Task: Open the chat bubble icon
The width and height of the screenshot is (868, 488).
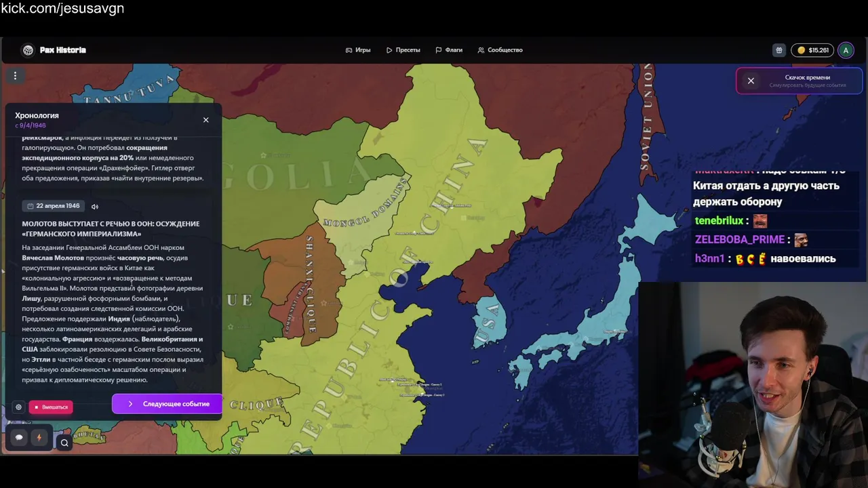Action: click(19, 438)
